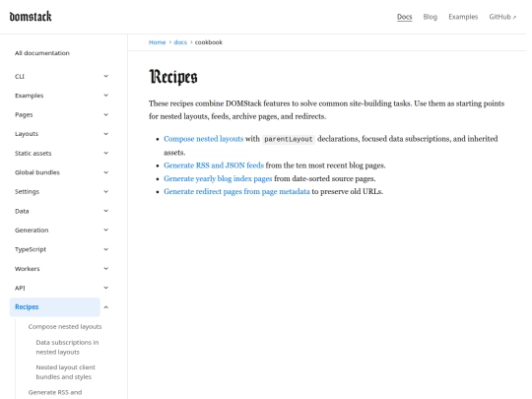532x399 pixels.
Task: Open All documentation in sidebar
Action: coord(42,53)
